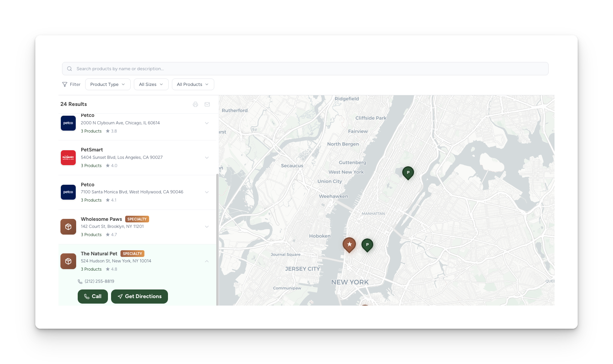The image size is (613, 364).
Task: Click the rating star for The Natural Pet
Action: coord(108,269)
